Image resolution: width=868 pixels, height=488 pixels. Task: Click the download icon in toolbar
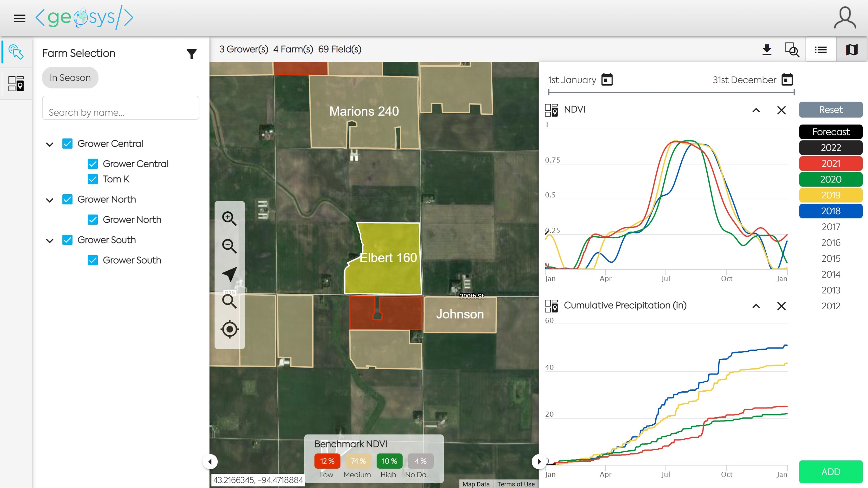[x=767, y=50]
